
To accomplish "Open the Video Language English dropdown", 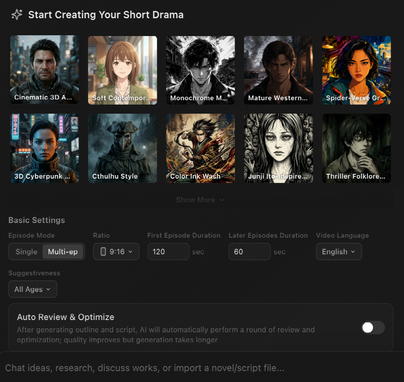I will click(339, 252).
